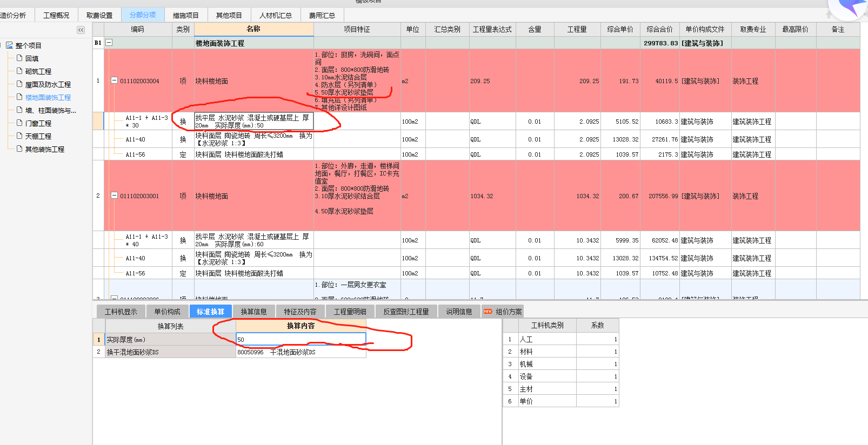This screenshot has width=868, height=445.
Task: Select 实际厚度(mm) row in 换算列表
Action: [170, 339]
